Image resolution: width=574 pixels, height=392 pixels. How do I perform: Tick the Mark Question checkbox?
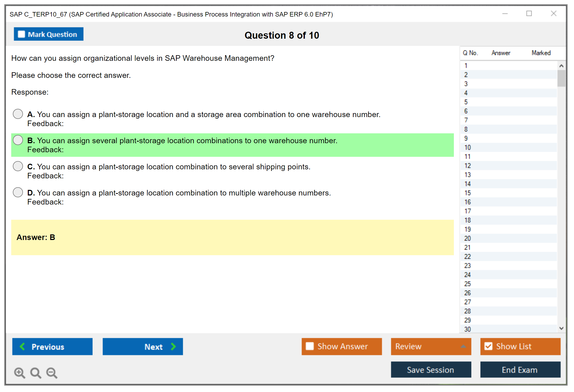[x=21, y=34]
